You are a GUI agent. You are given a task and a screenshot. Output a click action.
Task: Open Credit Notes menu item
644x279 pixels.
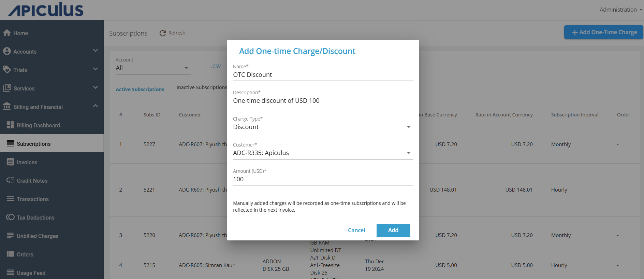(x=52, y=181)
